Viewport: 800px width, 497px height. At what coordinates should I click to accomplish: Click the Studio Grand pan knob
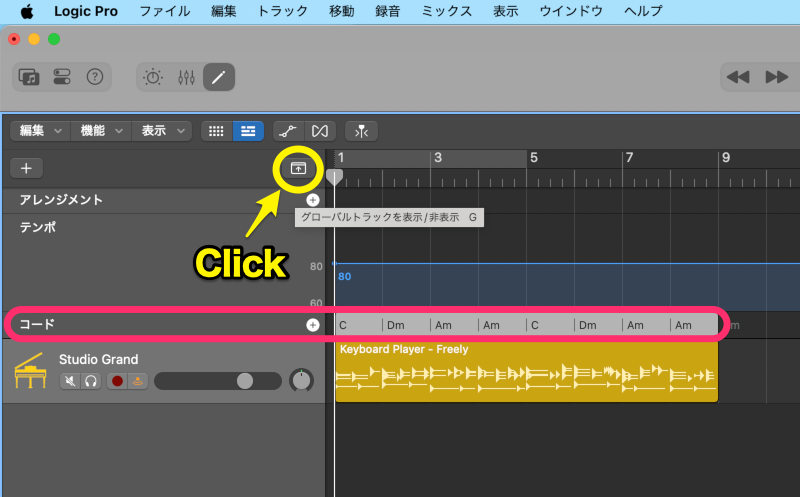(x=302, y=380)
